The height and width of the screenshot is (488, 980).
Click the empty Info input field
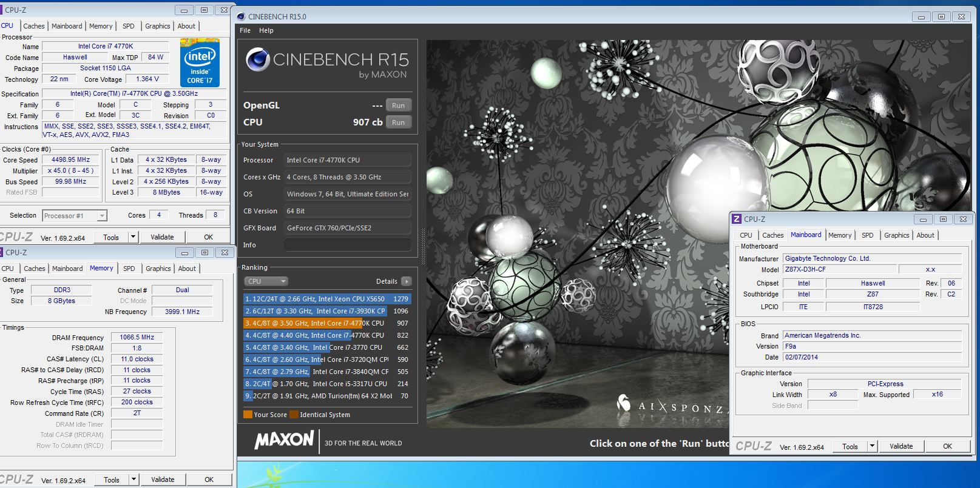coord(348,245)
